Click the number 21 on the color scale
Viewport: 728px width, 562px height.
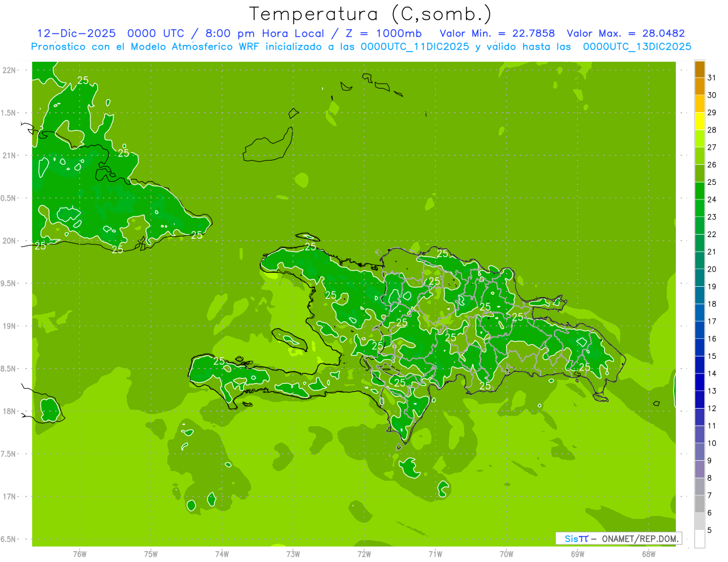(x=712, y=252)
